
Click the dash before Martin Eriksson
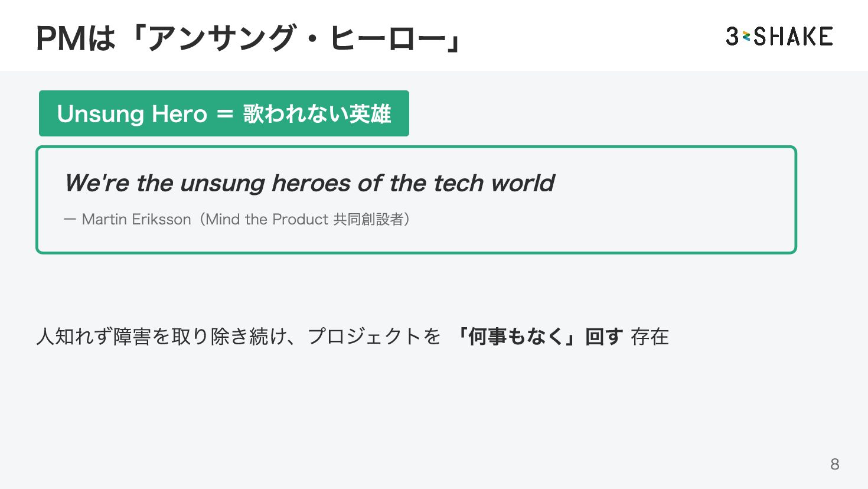tap(70, 220)
